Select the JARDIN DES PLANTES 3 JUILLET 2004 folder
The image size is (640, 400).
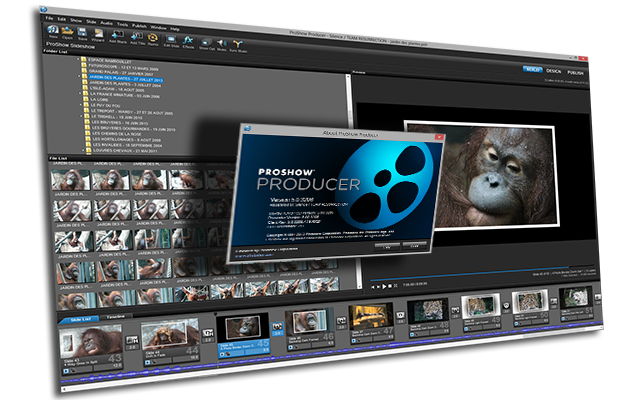[x=122, y=84]
